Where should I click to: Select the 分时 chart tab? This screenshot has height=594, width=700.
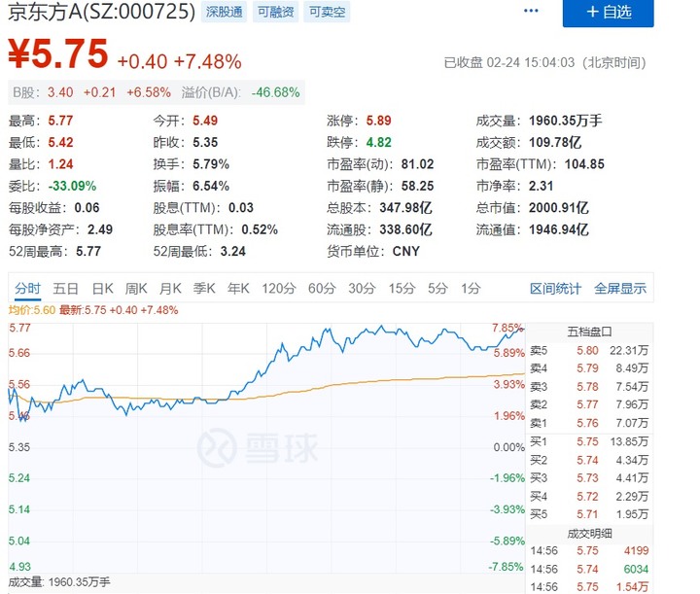[27, 289]
